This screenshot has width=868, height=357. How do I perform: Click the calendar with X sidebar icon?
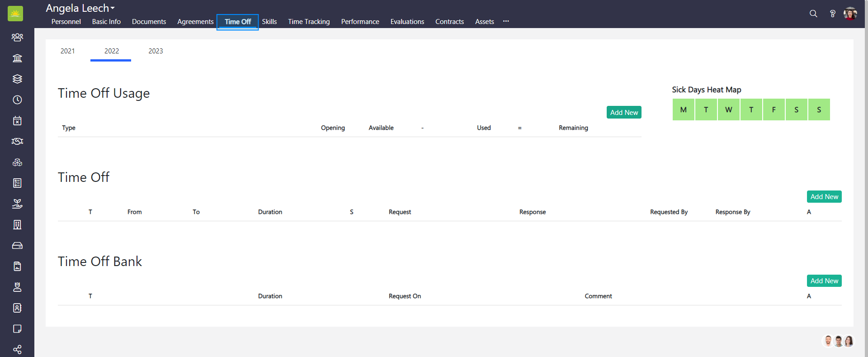[x=17, y=120]
